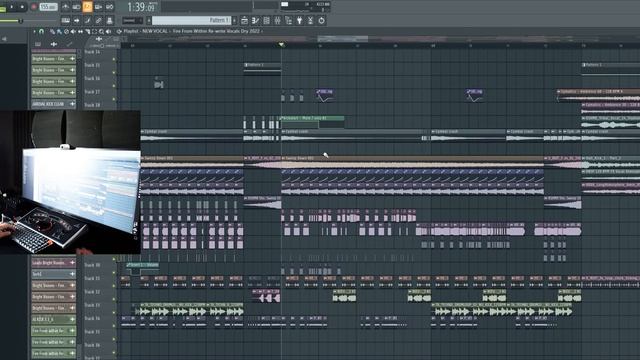Open the Browser icon
This screenshot has width=640, height=360.
pos(289,20)
